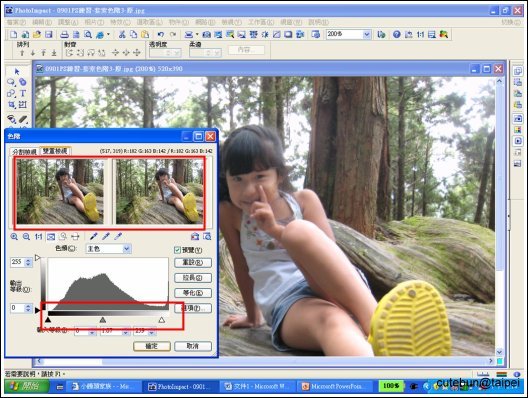
Task: Click the white input level triangle slider
Action: tap(162, 320)
